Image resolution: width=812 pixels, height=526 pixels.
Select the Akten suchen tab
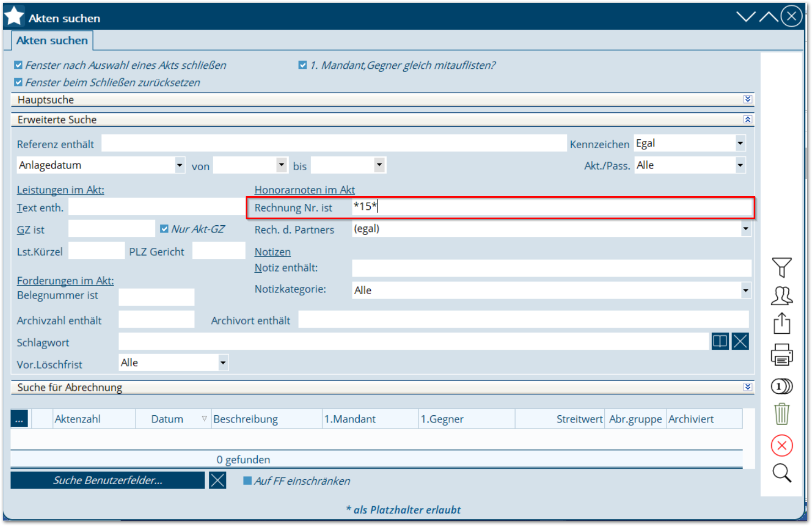(x=52, y=40)
